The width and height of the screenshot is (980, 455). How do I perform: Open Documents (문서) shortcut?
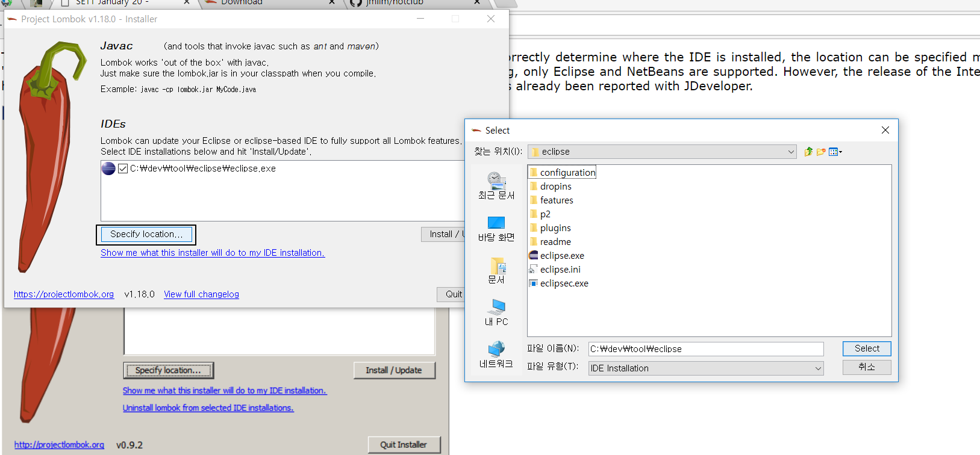click(x=496, y=270)
